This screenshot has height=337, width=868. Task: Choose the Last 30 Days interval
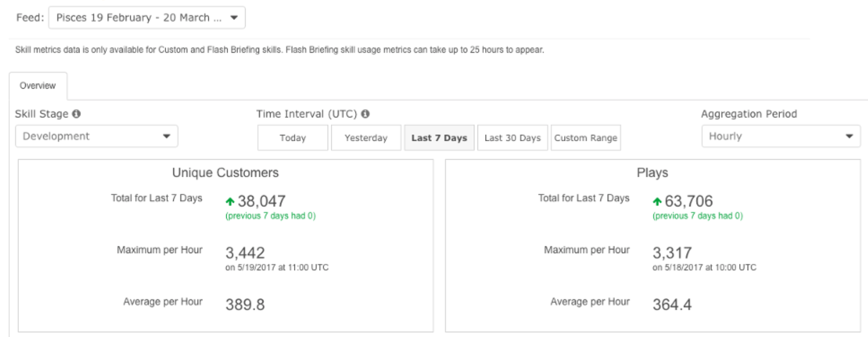pos(512,138)
